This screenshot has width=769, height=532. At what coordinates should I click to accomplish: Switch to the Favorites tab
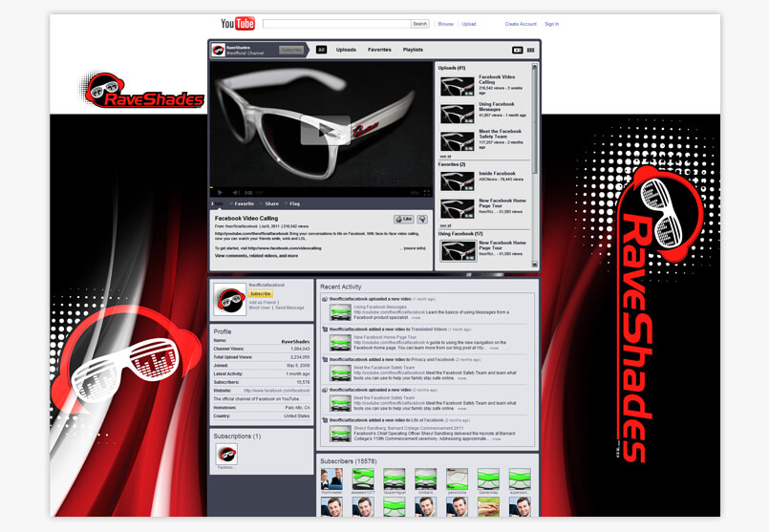(379, 50)
